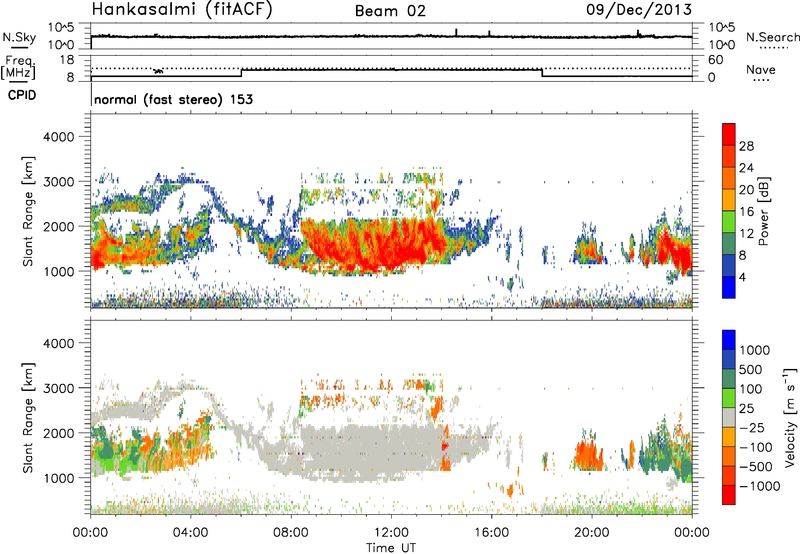This screenshot has height=554, width=800.
Task: Click the "Hankasalmi (fitACF)" plot title
Action: [182, 10]
